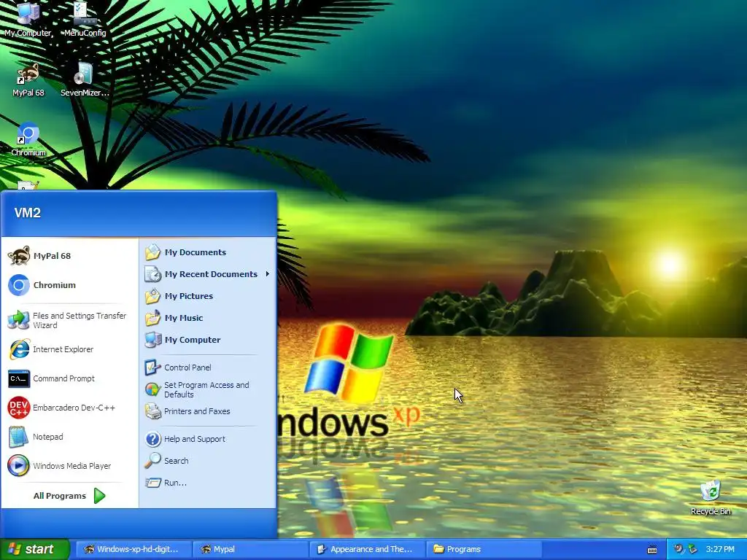
Task: Open the My Computer desktop icon
Action: coord(28,19)
